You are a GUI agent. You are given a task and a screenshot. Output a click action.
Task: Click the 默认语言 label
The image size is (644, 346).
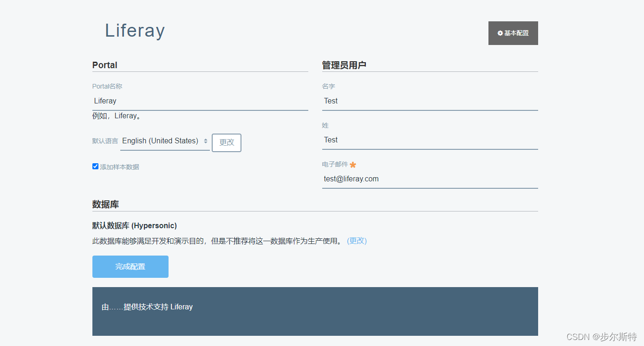(105, 141)
